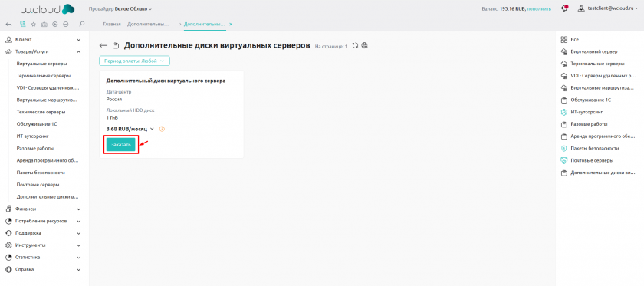Click the globe icon beside refresh
Viewport: 644px width, 286px height.
click(364, 45)
